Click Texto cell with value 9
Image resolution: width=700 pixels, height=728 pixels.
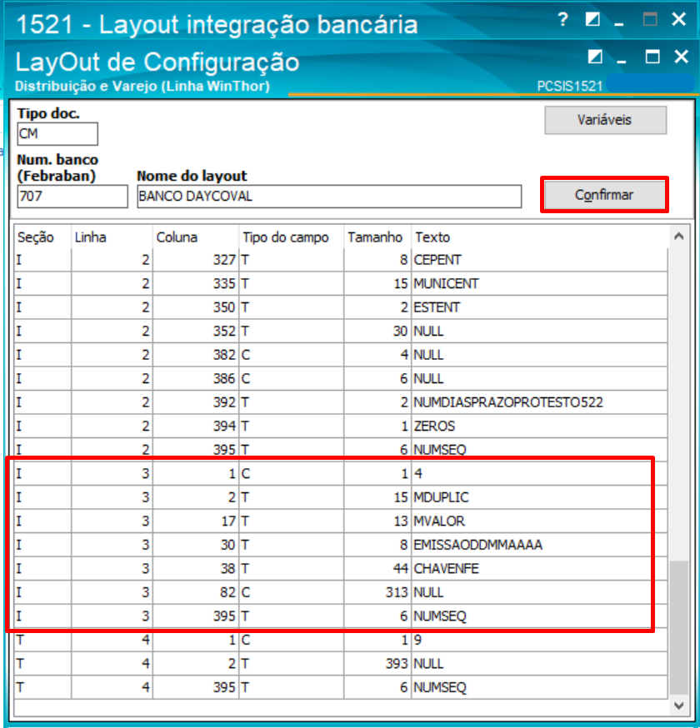click(x=539, y=640)
